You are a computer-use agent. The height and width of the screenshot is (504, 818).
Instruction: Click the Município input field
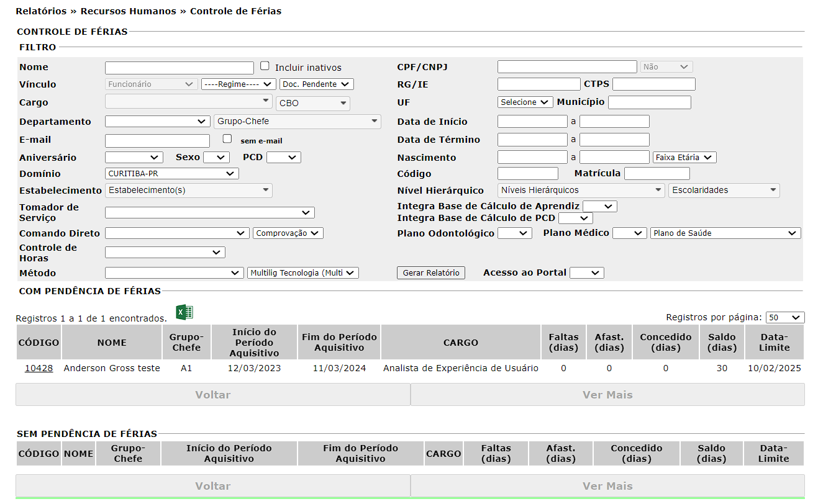click(x=649, y=102)
